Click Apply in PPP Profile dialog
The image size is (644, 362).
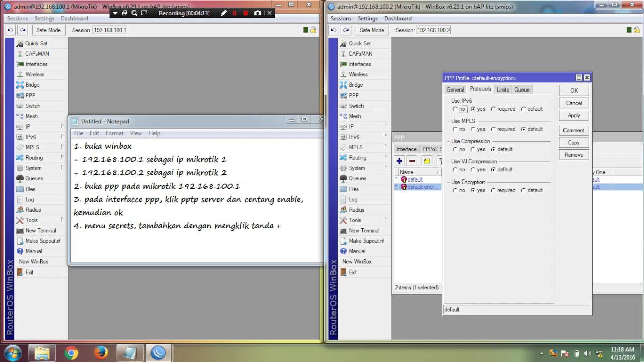574,115
